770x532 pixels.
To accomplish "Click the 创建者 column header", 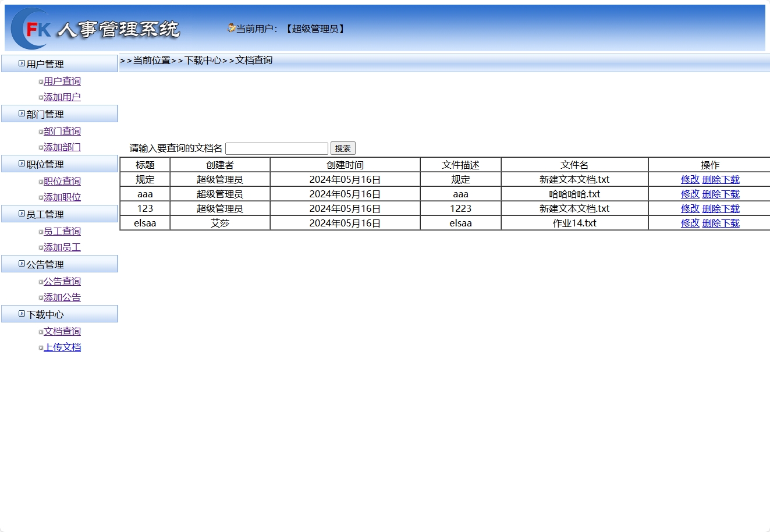I will click(x=220, y=165).
